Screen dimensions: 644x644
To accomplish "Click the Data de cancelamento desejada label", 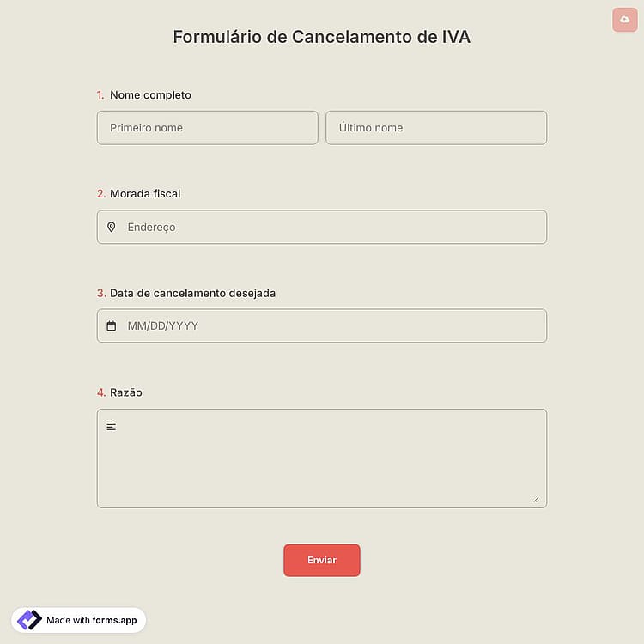I will [192, 294].
